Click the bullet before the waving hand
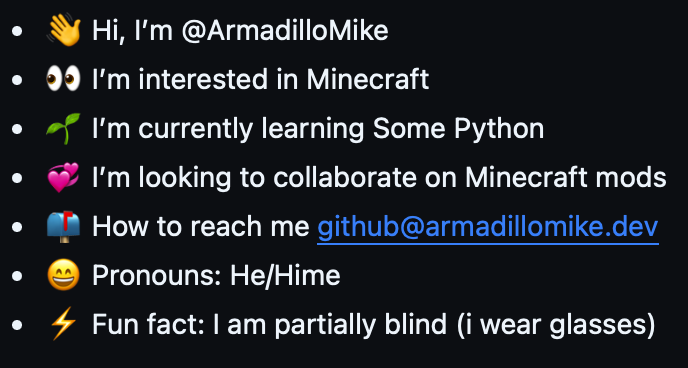The height and width of the screenshot is (368, 688). point(17,32)
